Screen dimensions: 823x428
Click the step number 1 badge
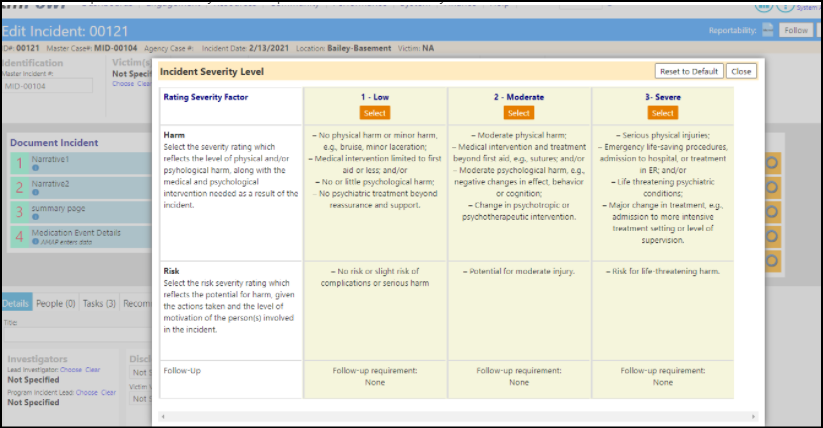[x=19, y=163]
